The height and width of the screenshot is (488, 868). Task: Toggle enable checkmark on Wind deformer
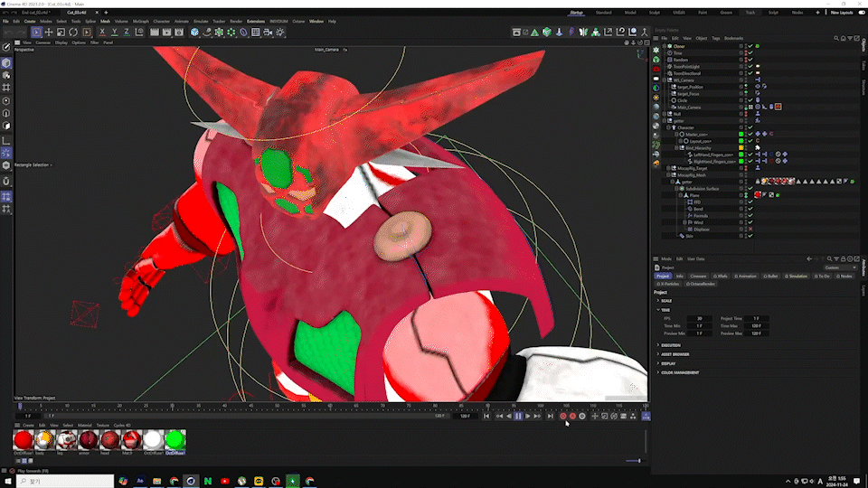750,222
